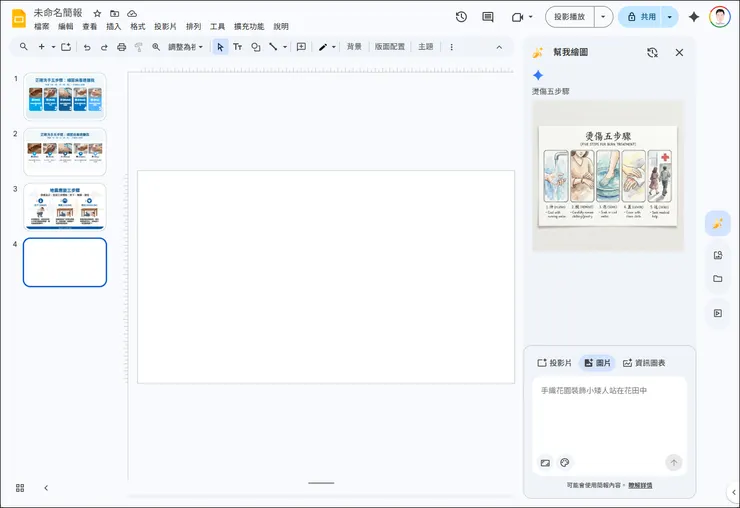Image resolution: width=740 pixels, height=508 pixels.
Task: Reset the image generation history icon
Action: point(652,52)
